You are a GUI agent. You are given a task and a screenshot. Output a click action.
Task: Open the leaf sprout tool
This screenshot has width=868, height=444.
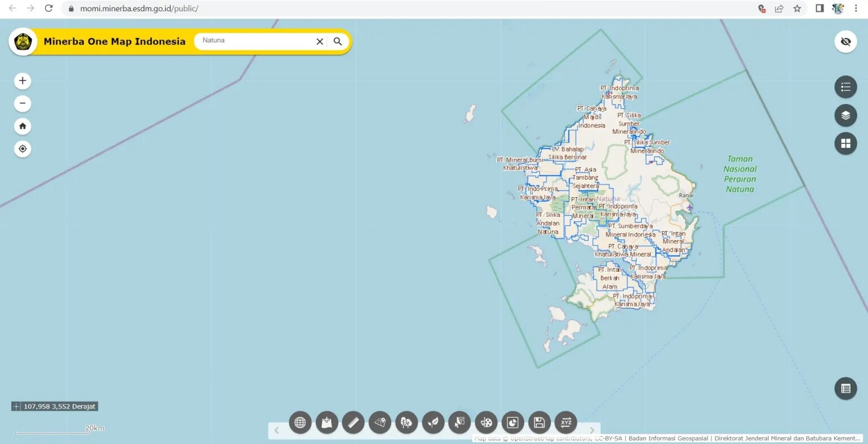433,423
